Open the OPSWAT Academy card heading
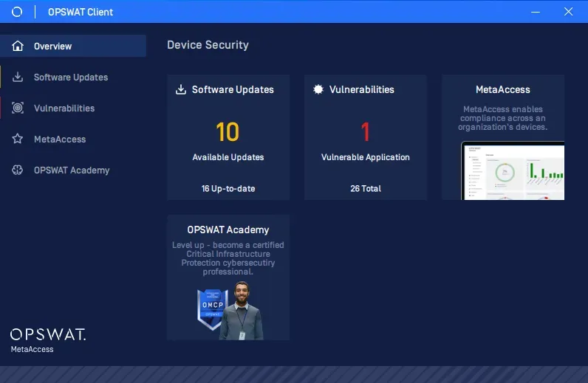 tap(228, 230)
